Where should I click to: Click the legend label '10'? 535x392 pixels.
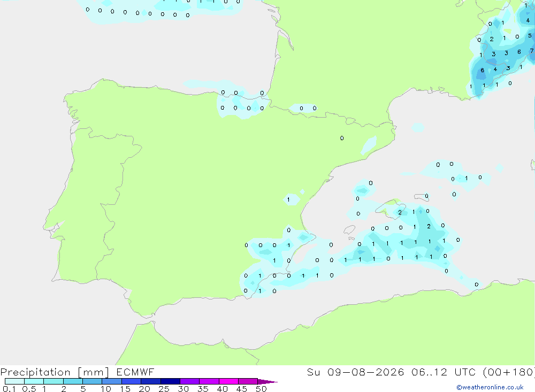[106, 389]
